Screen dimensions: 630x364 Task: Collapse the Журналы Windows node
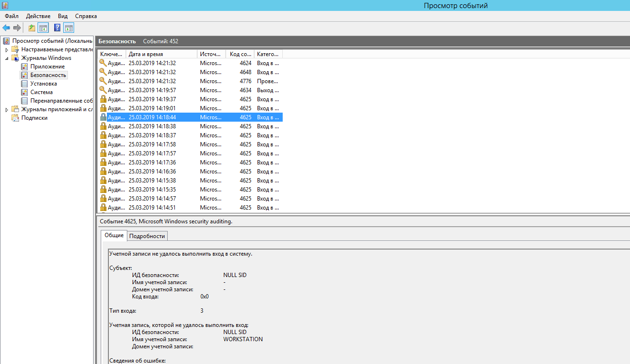pos(7,58)
